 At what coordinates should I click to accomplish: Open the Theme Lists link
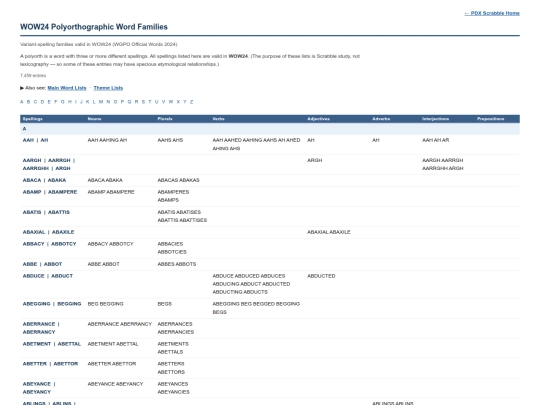click(108, 88)
